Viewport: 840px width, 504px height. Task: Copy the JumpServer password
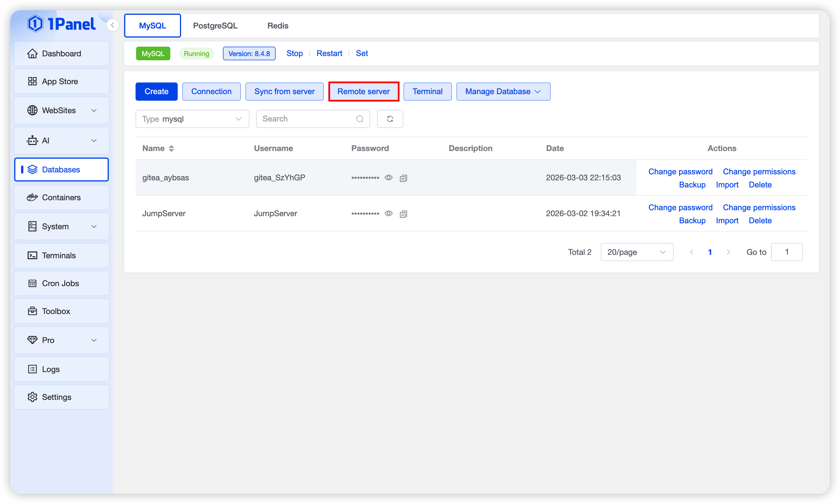click(x=403, y=214)
